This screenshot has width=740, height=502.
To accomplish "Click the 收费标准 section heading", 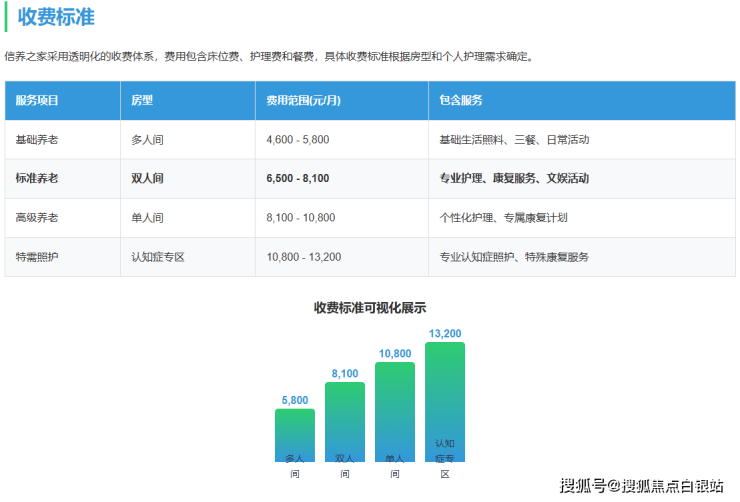I will pos(56,17).
